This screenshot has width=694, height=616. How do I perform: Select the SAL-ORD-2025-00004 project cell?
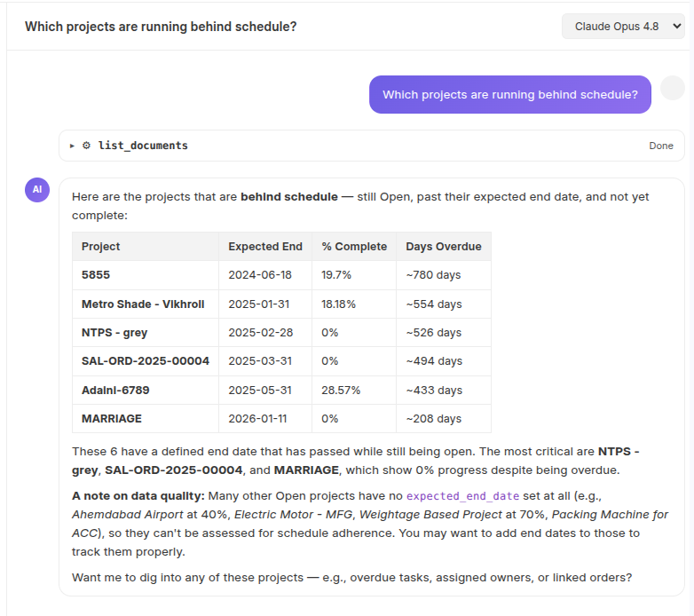tap(146, 361)
